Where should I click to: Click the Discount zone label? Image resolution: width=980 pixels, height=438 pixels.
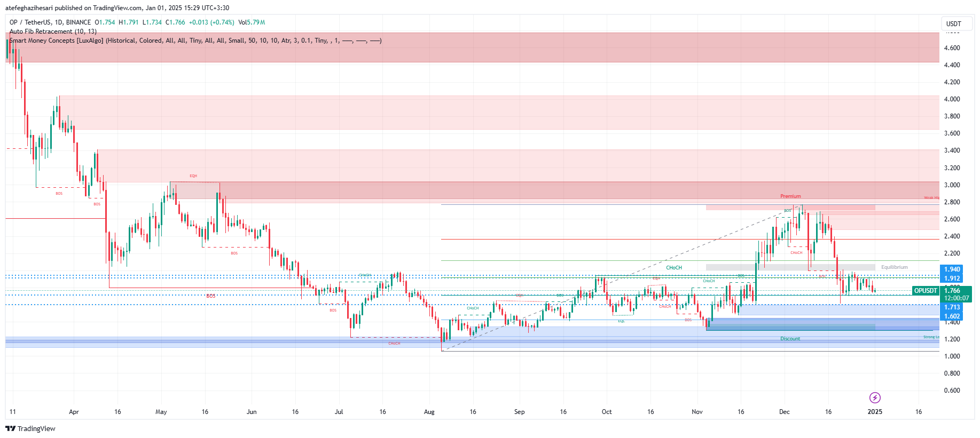point(790,339)
